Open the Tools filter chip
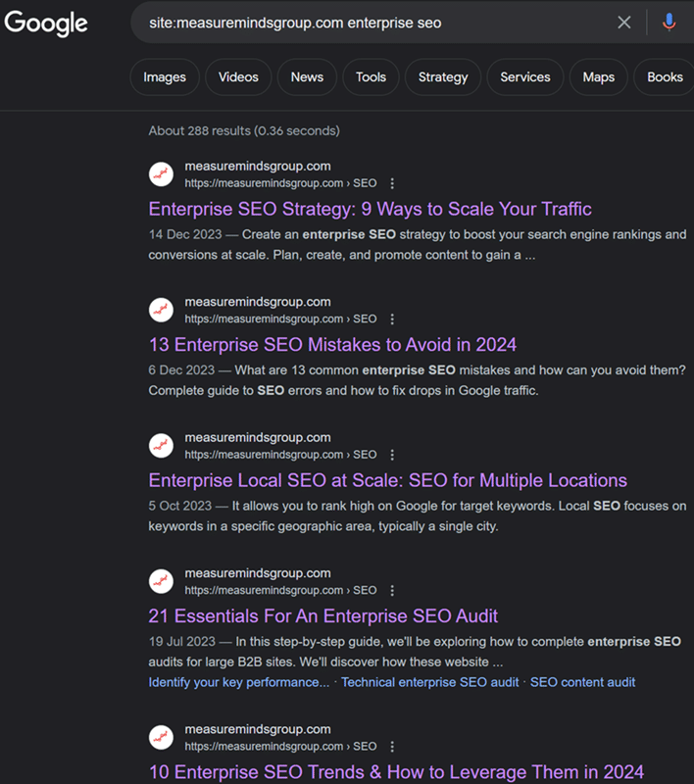 point(371,77)
